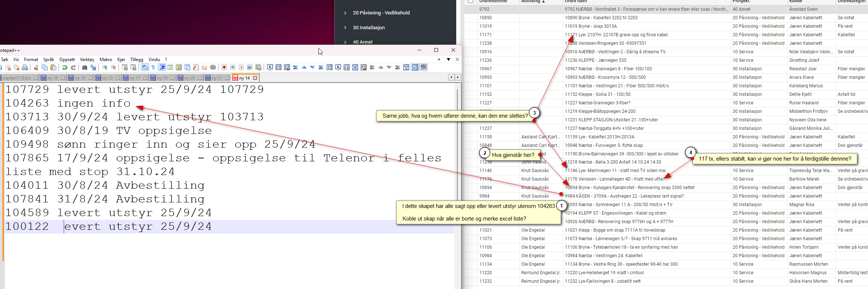The width and height of the screenshot is (868, 289).
Task: Toggle the highlighted compare navigation bar button
Action: tap(415, 67)
